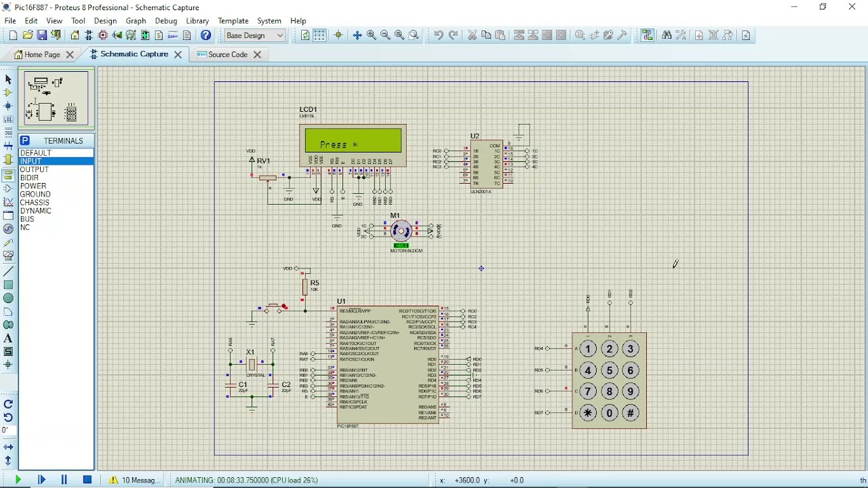The image size is (868, 488).
Task: Toggle the Wire Autorouter icon
Action: (x=648, y=35)
